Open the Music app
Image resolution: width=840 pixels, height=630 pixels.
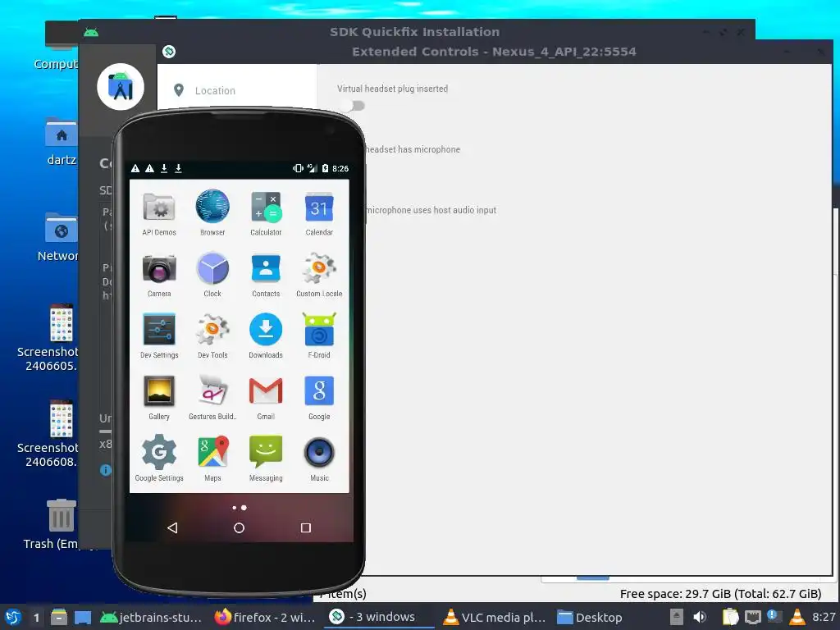319,459
